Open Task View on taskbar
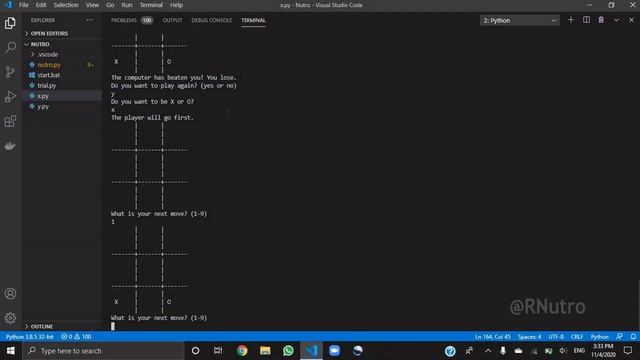Viewport: 640px width, 360px height. click(218, 351)
